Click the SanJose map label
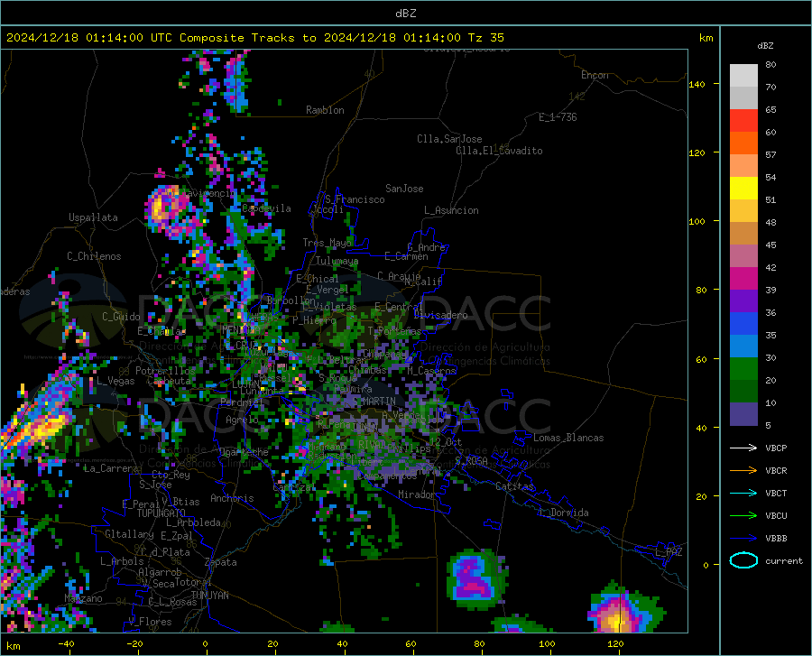812x656 pixels. (404, 189)
